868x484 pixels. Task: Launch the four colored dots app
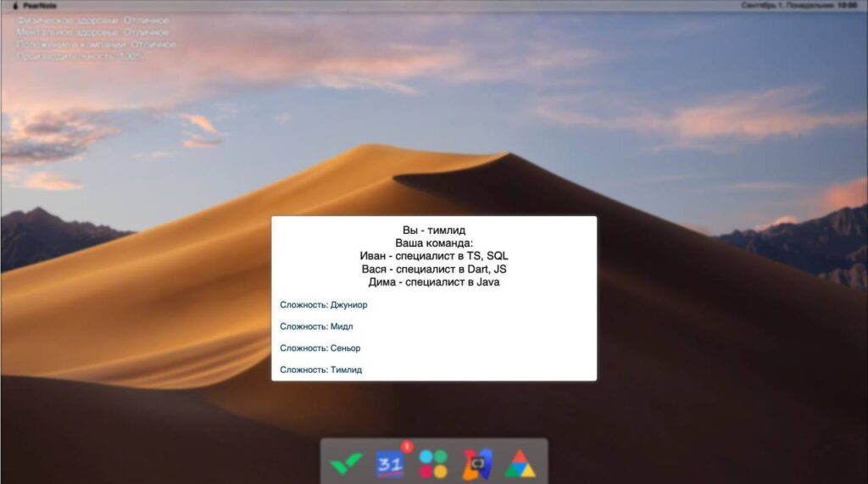coord(433,463)
